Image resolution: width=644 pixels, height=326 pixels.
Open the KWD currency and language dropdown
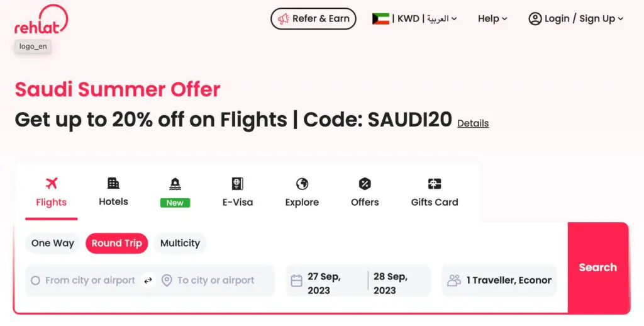point(415,19)
